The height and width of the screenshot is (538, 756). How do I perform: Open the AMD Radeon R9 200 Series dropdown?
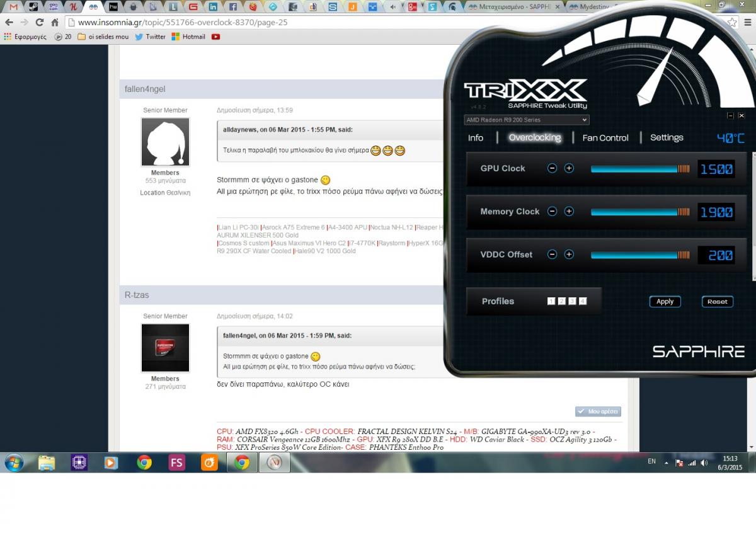click(x=526, y=120)
